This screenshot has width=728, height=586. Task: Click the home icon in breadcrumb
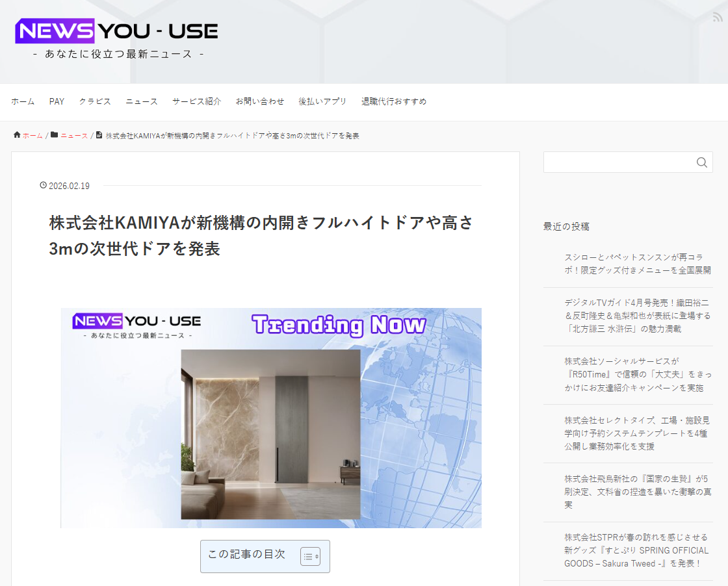[x=17, y=135]
